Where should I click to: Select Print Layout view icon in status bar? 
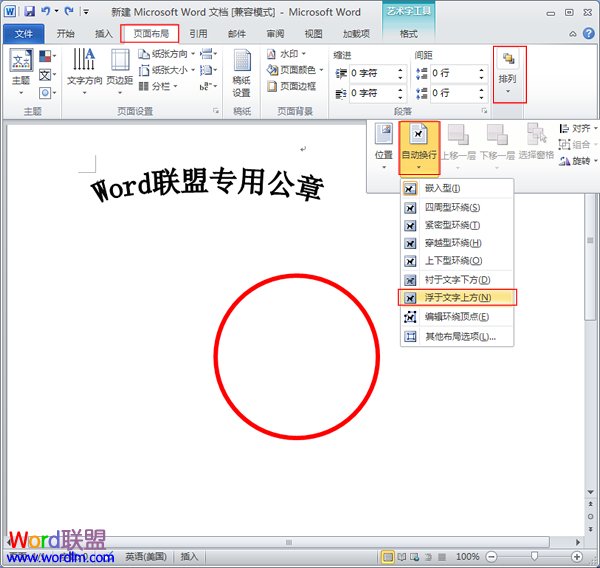388,557
